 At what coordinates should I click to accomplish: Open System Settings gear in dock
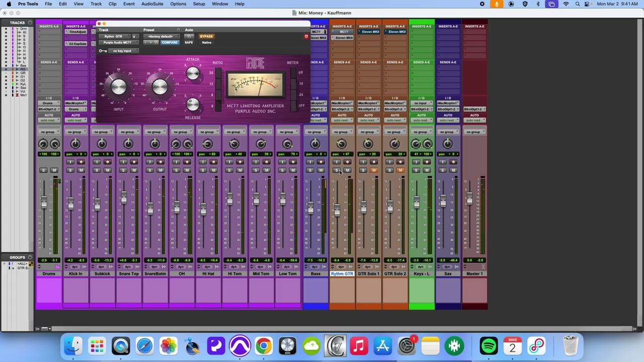pos(407,346)
